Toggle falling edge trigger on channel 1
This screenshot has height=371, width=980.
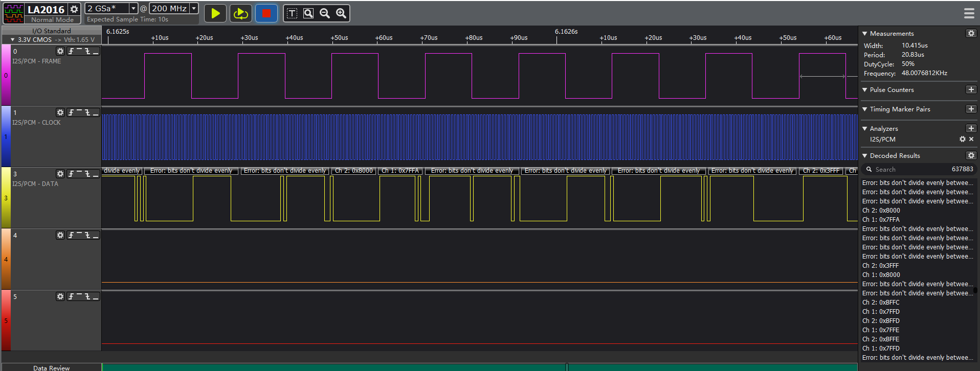click(87, 112)
